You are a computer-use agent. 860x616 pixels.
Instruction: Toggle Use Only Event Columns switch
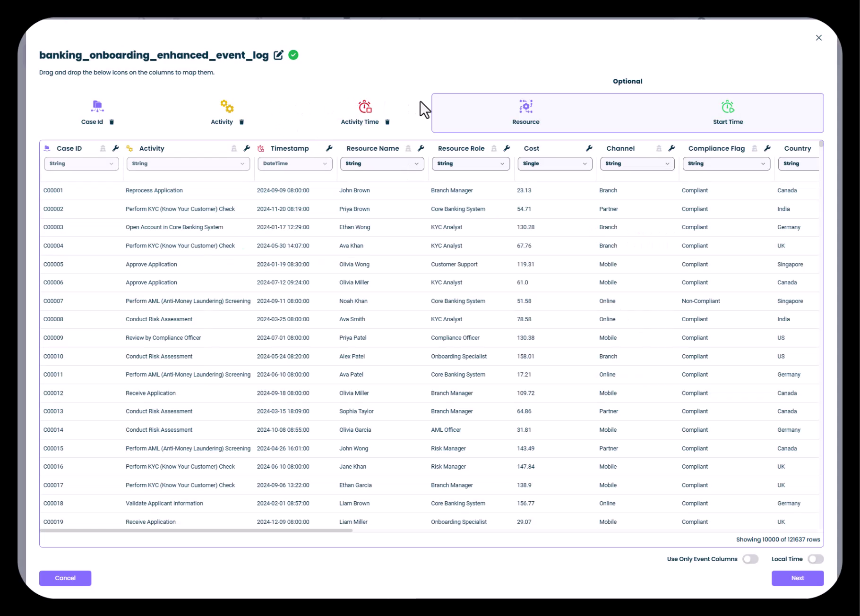pyautogui.click(x=750, y=559)
